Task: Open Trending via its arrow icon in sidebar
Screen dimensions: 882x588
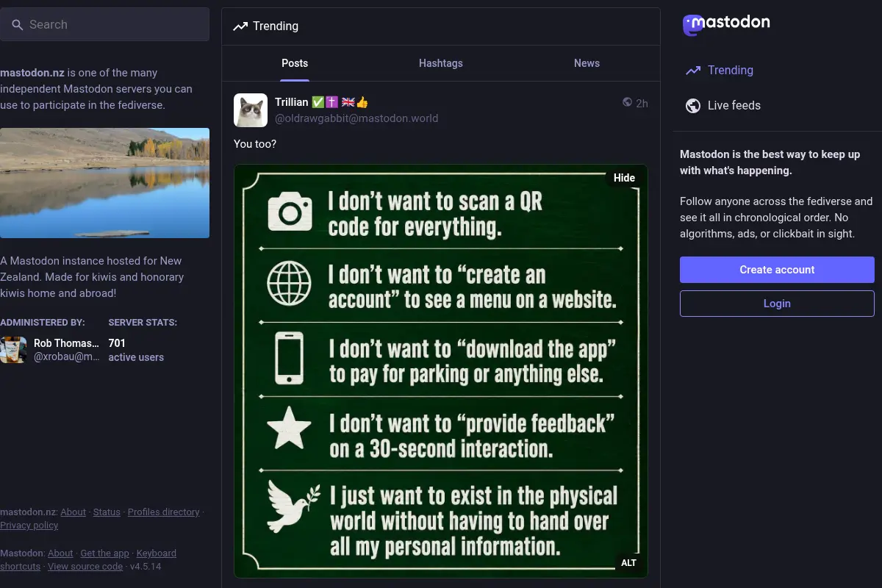Action: (x=693, y=71)
